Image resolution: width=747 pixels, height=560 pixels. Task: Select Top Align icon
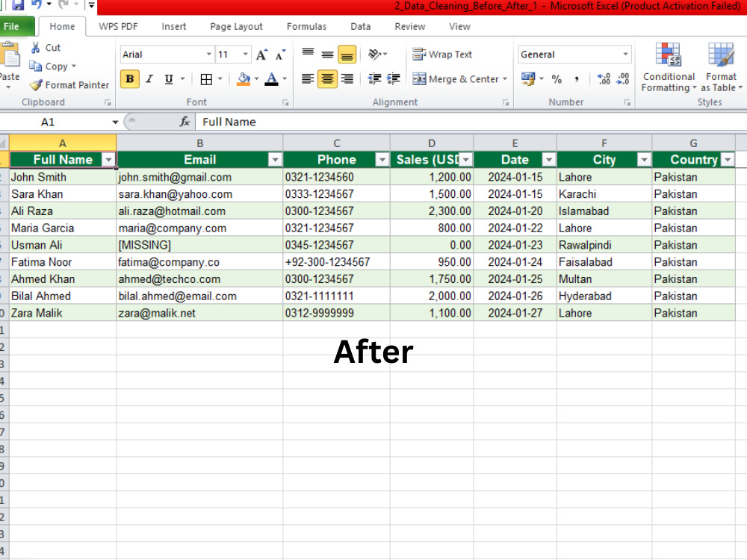click(308, 54)
